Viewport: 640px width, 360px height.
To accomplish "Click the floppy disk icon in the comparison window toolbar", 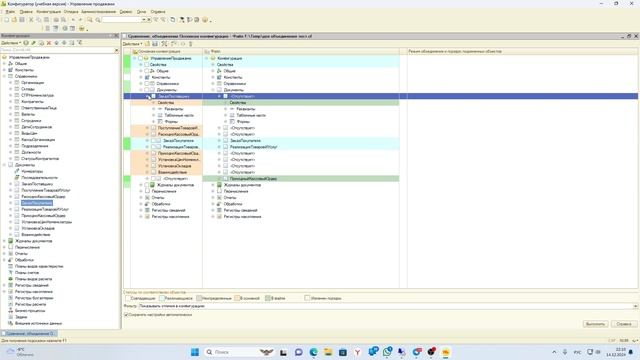I will 155,44.
